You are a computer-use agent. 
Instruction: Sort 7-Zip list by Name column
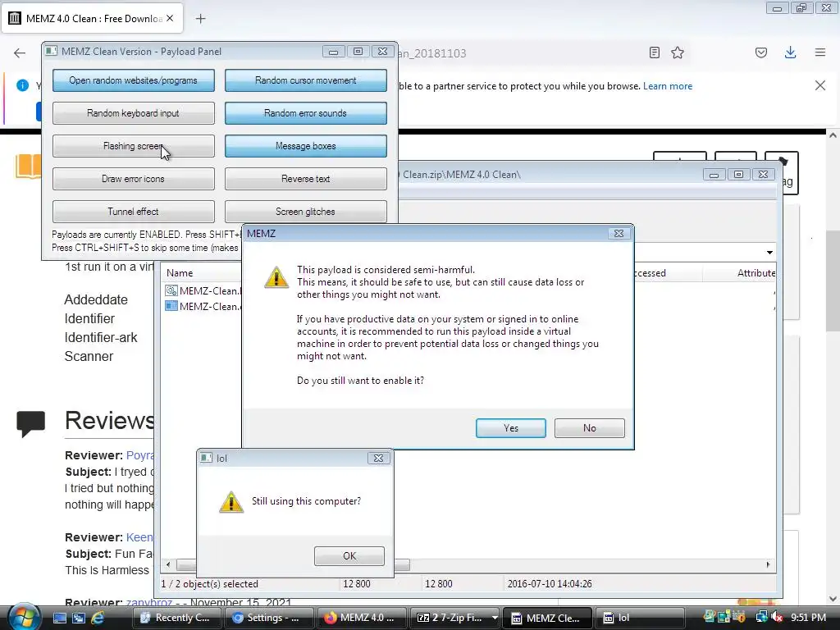(x=180, y=272)
